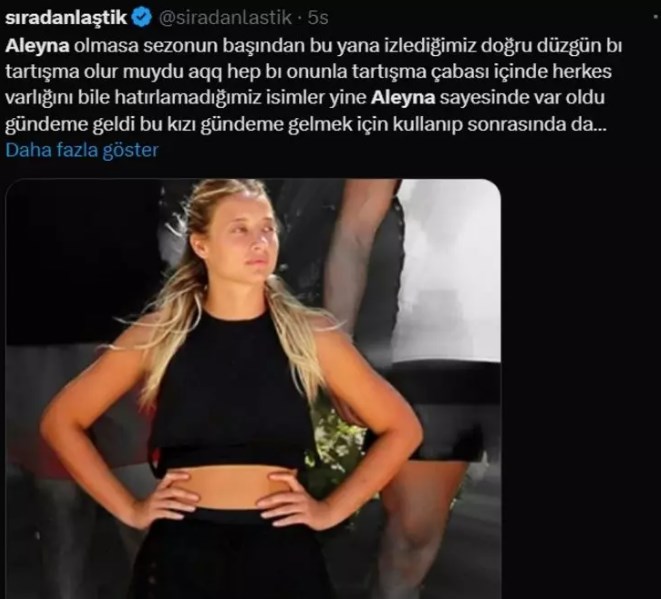The height and width of the screenshot is (599, 661).
Task: Click the first bold Aleyna keyword
Action: tap(37, 46)
